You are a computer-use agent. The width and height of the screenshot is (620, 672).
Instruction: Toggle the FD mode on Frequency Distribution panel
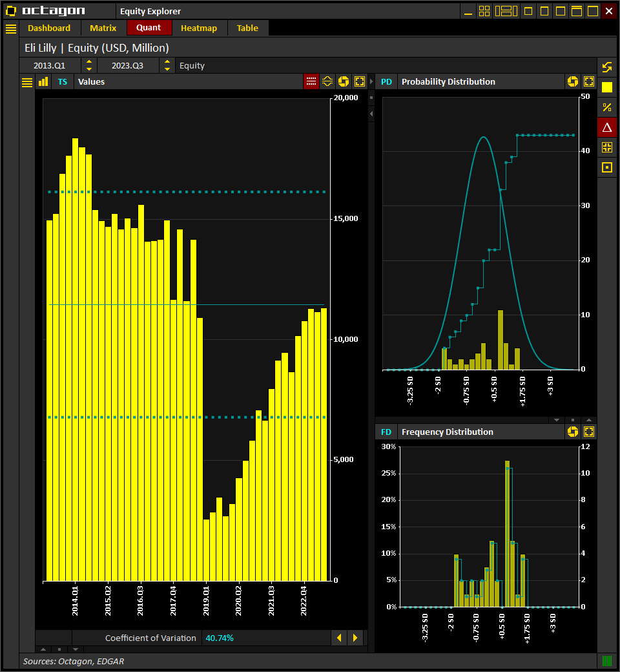(386, 432)
